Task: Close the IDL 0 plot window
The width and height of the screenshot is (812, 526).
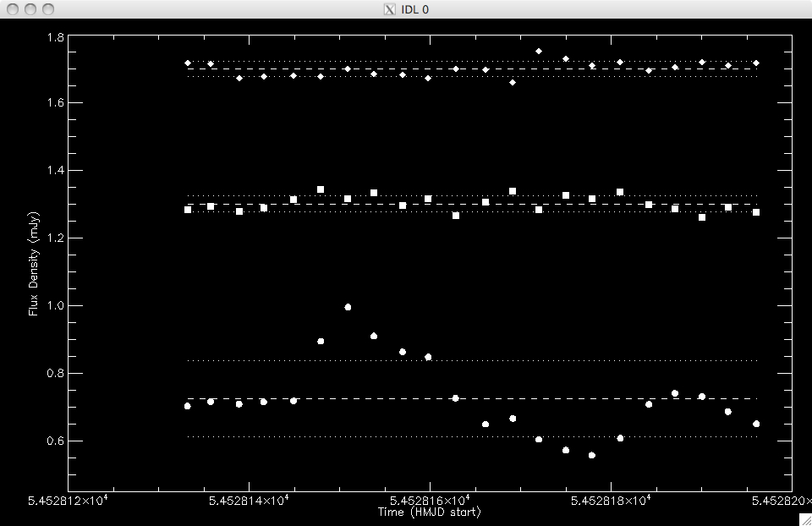Action: click(13, 9)
